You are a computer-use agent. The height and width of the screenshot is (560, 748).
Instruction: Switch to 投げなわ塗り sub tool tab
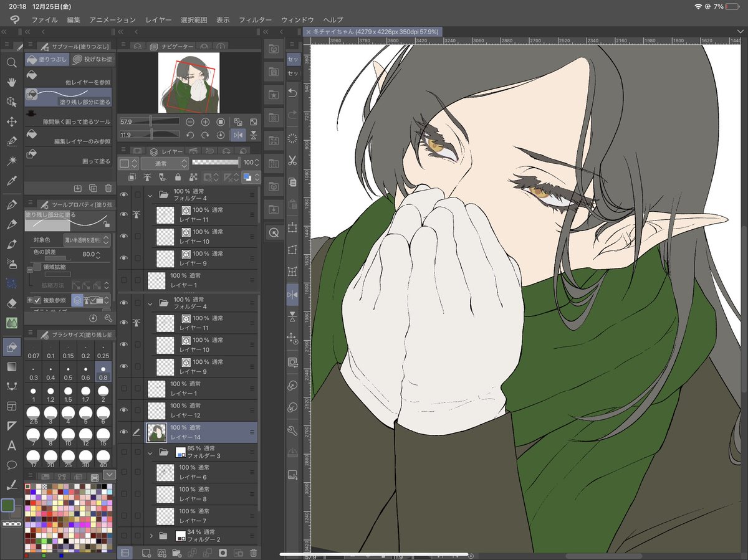[x=92, y=60]
